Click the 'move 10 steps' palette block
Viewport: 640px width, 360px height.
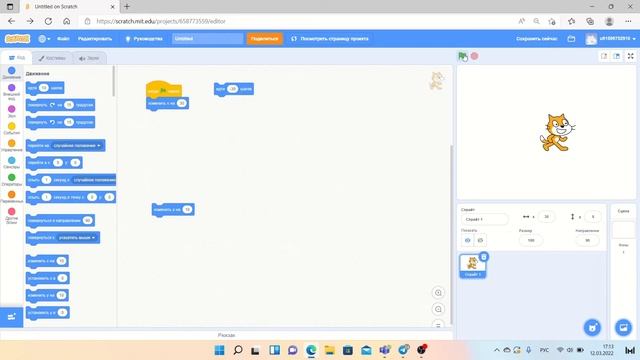pyautogui.click(x=45, y=88)
